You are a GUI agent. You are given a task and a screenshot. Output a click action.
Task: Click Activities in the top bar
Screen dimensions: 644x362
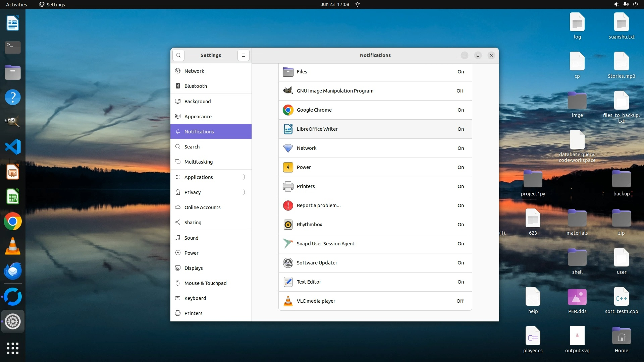[16, 4]
